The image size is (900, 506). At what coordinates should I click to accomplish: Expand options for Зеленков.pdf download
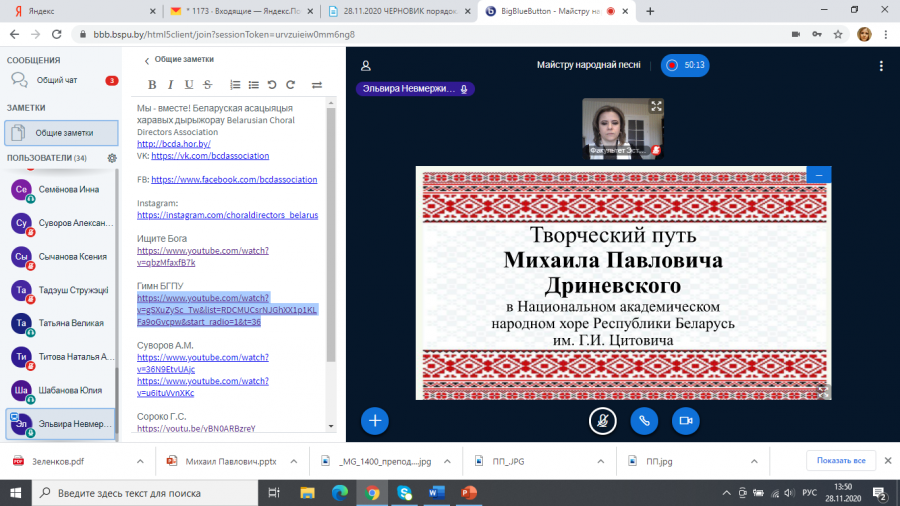point(140,461)
